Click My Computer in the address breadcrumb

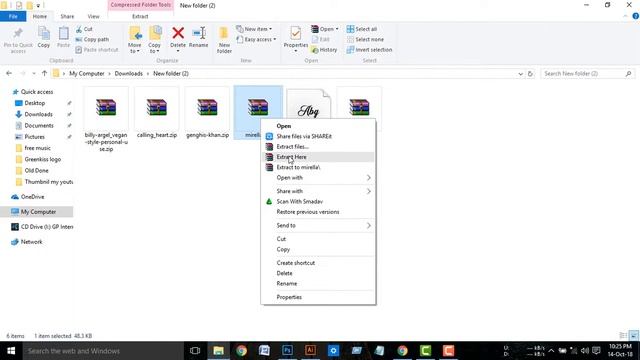[x=87, y=73]
